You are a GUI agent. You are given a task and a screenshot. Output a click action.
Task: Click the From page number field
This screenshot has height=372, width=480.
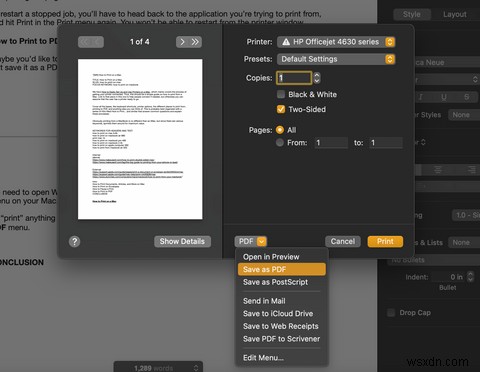[x=331, y=143]
